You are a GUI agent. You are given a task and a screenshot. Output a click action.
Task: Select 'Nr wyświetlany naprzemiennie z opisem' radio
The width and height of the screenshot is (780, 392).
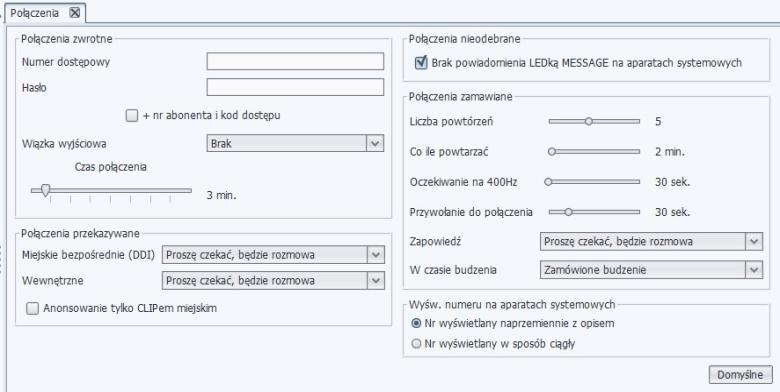[416, 323]
